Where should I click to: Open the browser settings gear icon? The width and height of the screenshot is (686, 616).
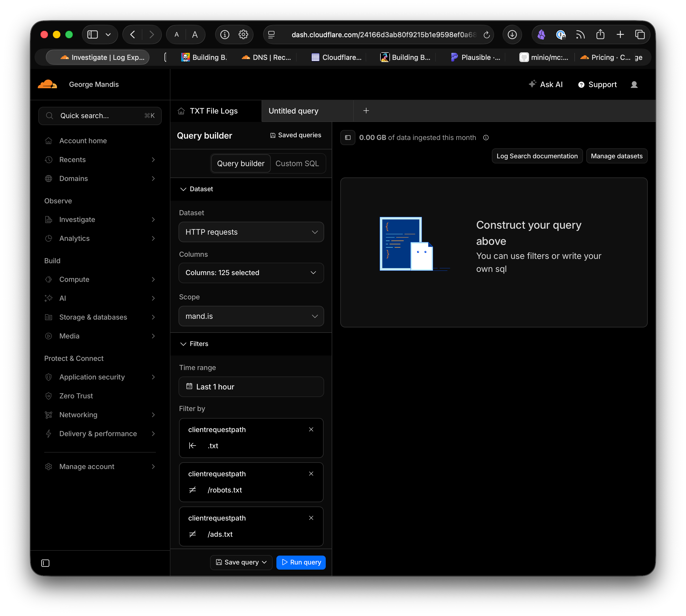(243, 35)
